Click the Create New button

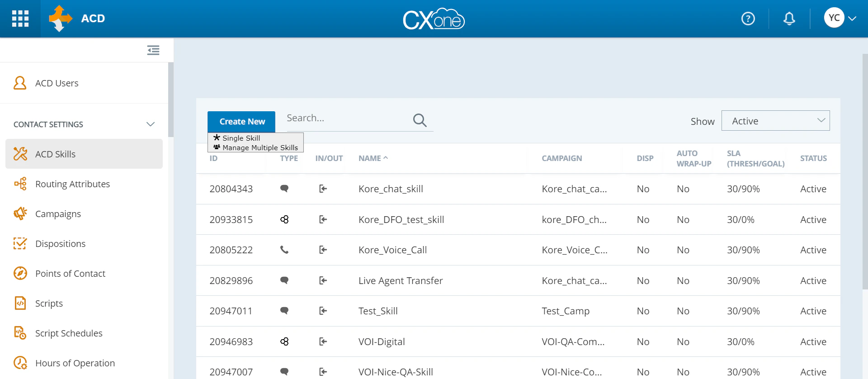(241, 122)
